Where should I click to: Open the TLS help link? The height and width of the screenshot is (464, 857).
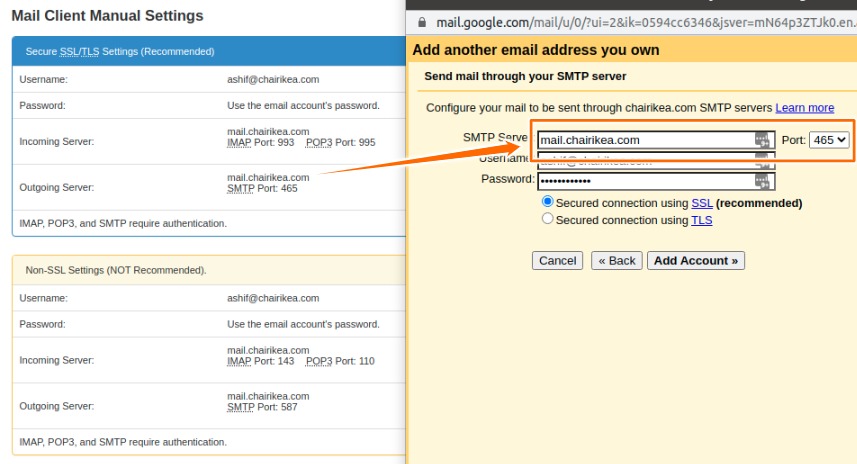702,220
